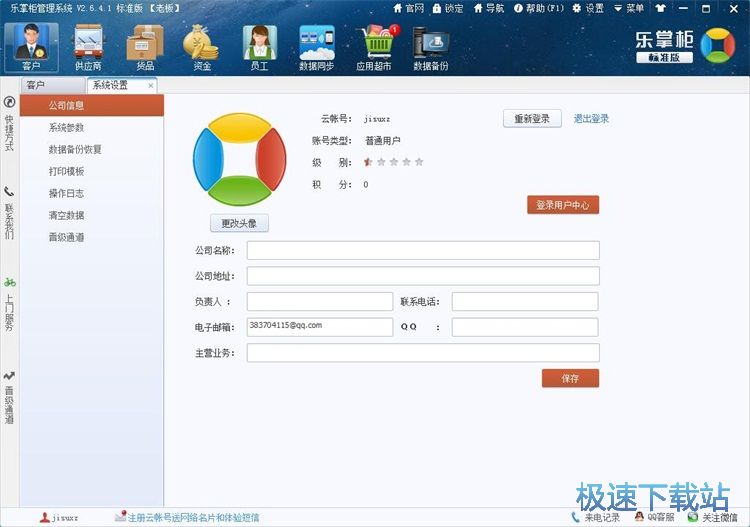Open 联系我们 phone sidebar item
The height and width of the screenshot is (527, 750).
[9, 213]
